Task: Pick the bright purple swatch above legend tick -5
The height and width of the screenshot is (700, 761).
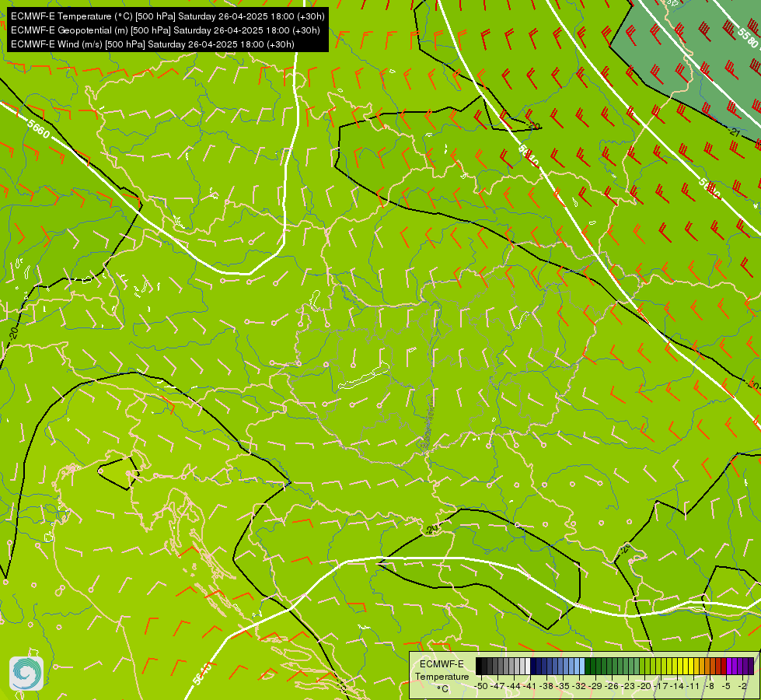Action: pyautogui.click(x=729, y=666)
